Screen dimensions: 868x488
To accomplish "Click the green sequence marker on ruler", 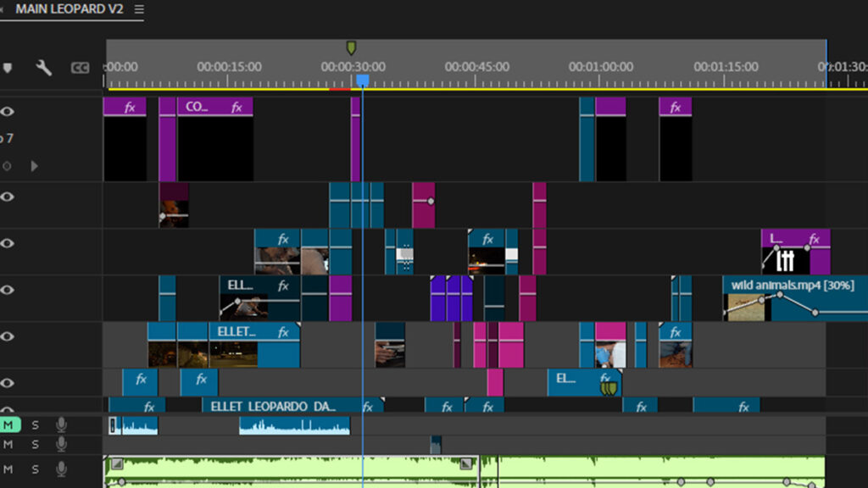I will click(x=351, y=47).
